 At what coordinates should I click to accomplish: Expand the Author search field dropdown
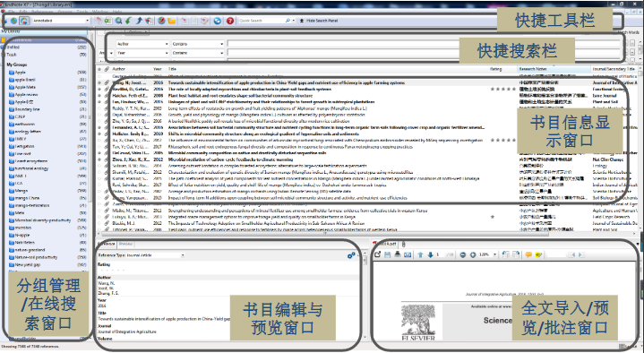142,44
